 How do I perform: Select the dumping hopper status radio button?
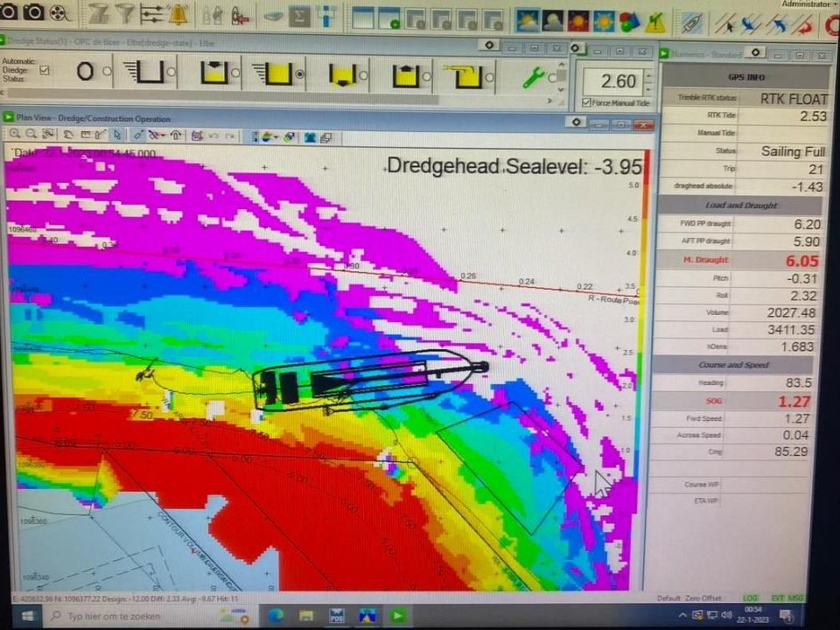coord(363,74)
